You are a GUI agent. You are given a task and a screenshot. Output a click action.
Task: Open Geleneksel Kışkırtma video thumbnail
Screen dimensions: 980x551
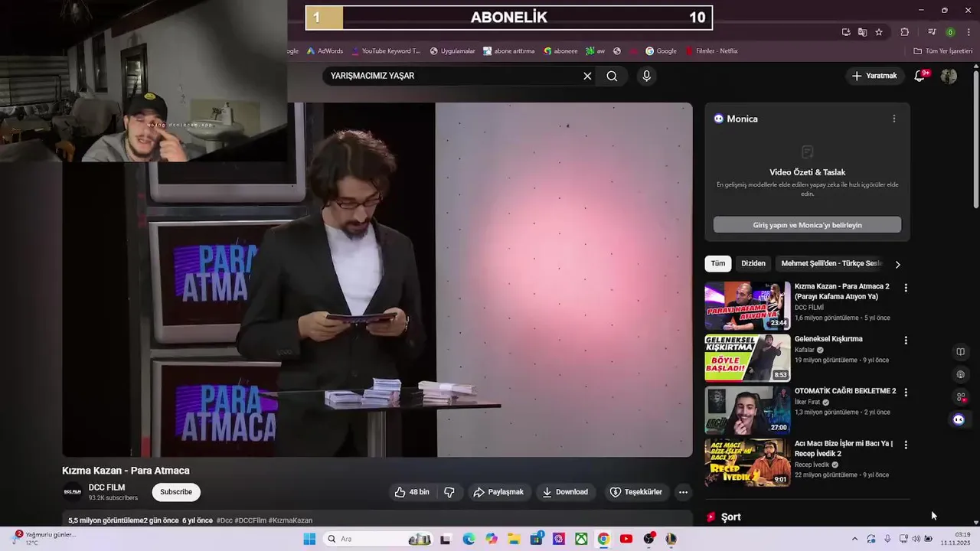[747, 357]
